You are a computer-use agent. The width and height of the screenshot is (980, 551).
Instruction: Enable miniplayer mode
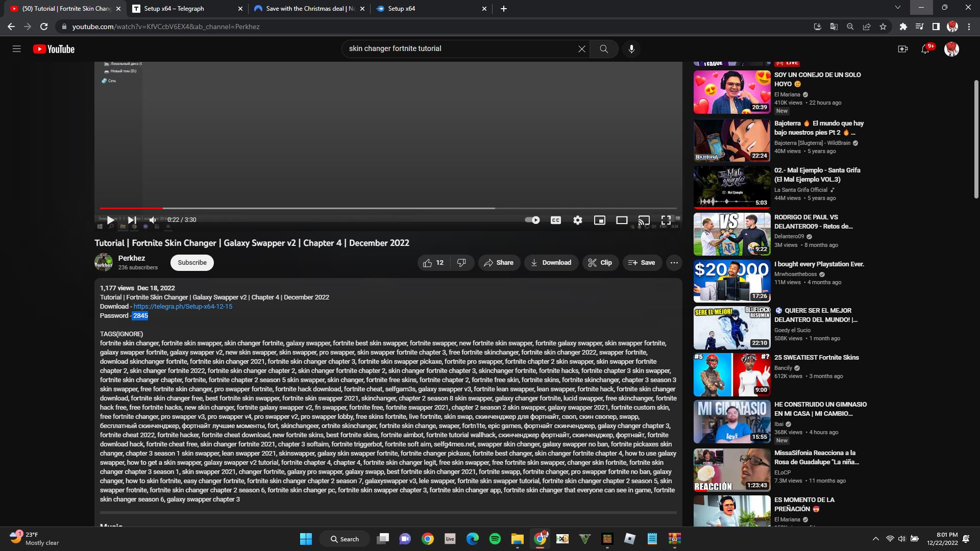tap(599, 220)
